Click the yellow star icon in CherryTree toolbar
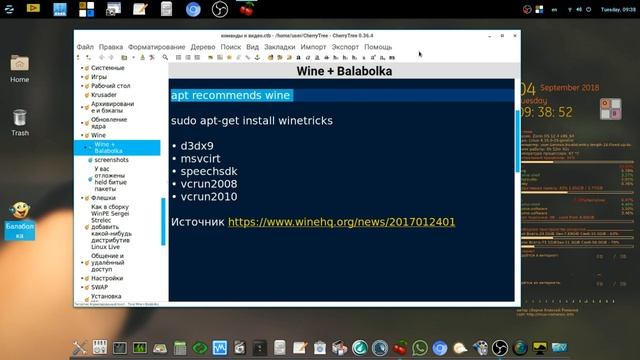 pos(229,58)
